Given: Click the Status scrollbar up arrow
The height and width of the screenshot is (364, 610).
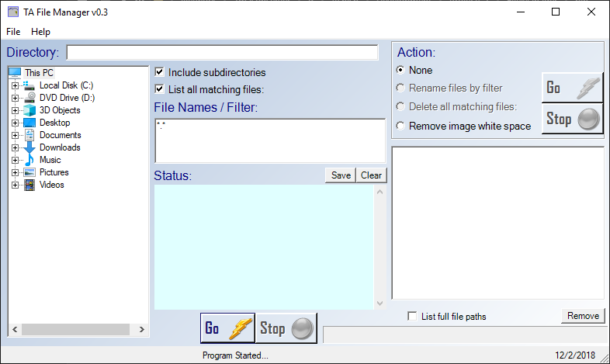Looking at the screenshot, I should [380, 192].
